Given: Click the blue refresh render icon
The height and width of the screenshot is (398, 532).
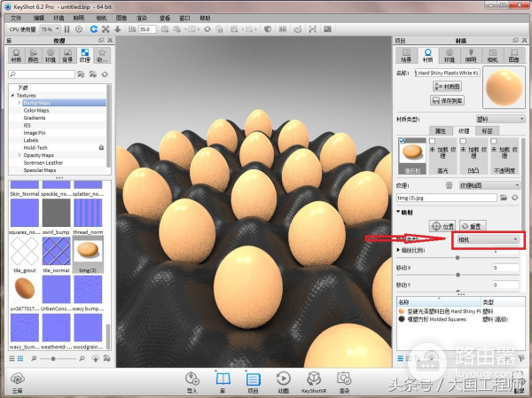Looking at the screenshot, I should point(94,29).
